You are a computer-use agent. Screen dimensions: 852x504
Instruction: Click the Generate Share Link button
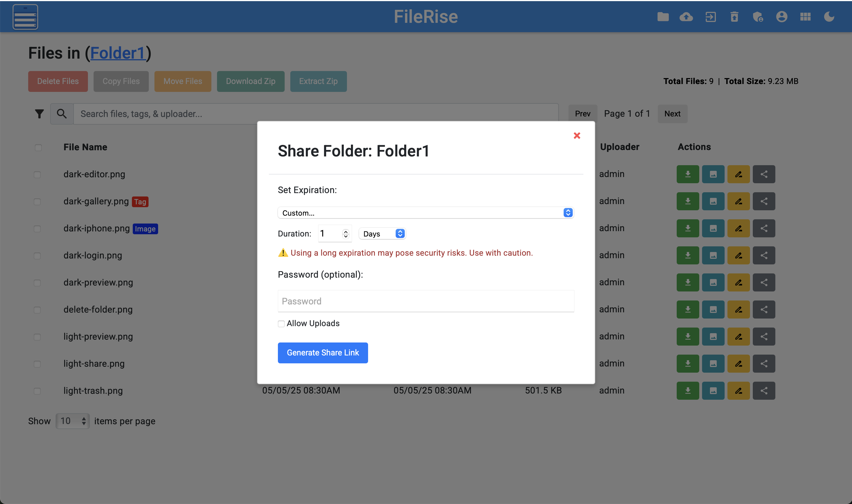pyautogui.click(x=323, y=353)
